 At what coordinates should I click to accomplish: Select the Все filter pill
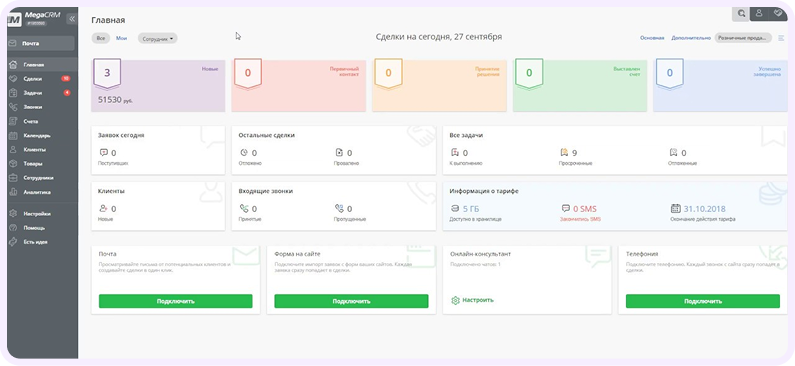click(x=101, y=38)
